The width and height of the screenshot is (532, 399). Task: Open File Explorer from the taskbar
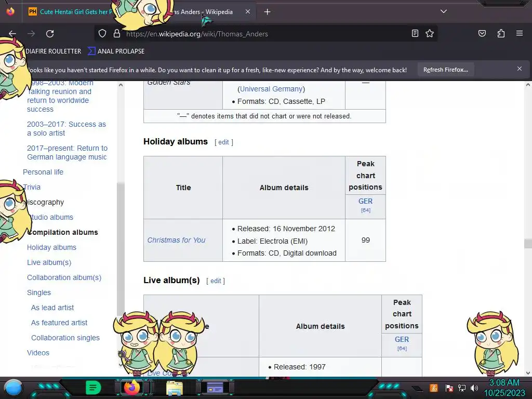pyautogui.click(x=175, y=388)
